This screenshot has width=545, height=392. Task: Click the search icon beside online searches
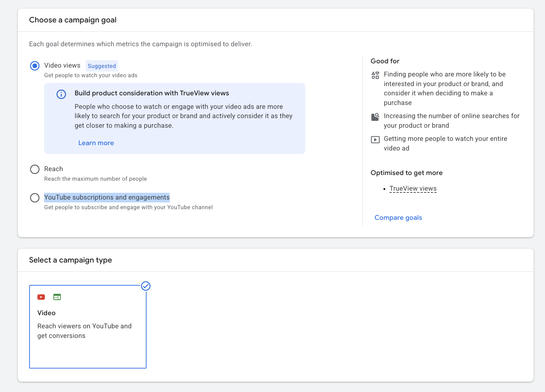pos(375,117)
